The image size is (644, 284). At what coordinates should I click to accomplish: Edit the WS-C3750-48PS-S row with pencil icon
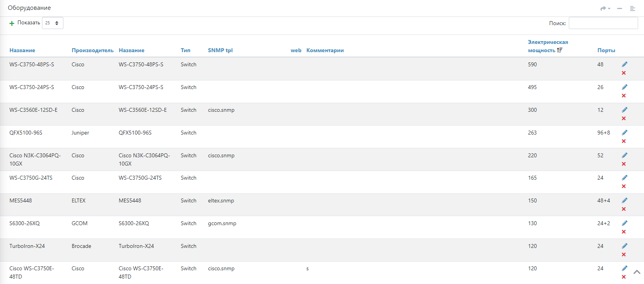click(624, 64)
